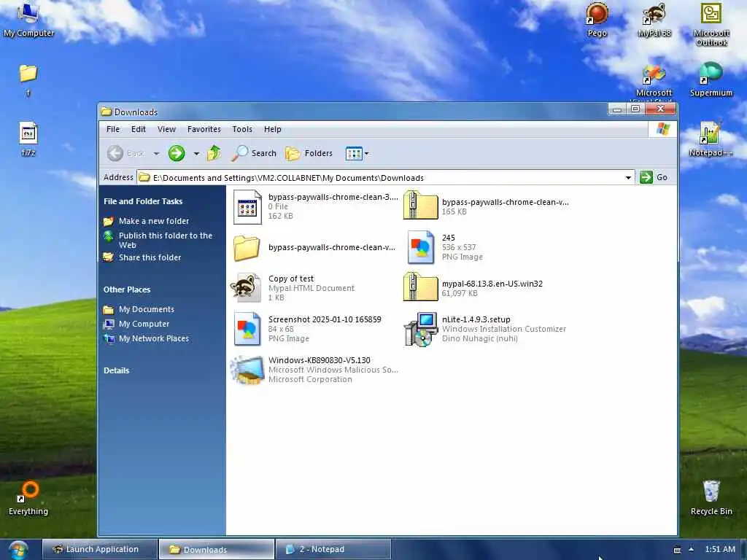Collapse the File and Folder Tasks section
Viewport: 747px width, 560px height.
[143, 201]
